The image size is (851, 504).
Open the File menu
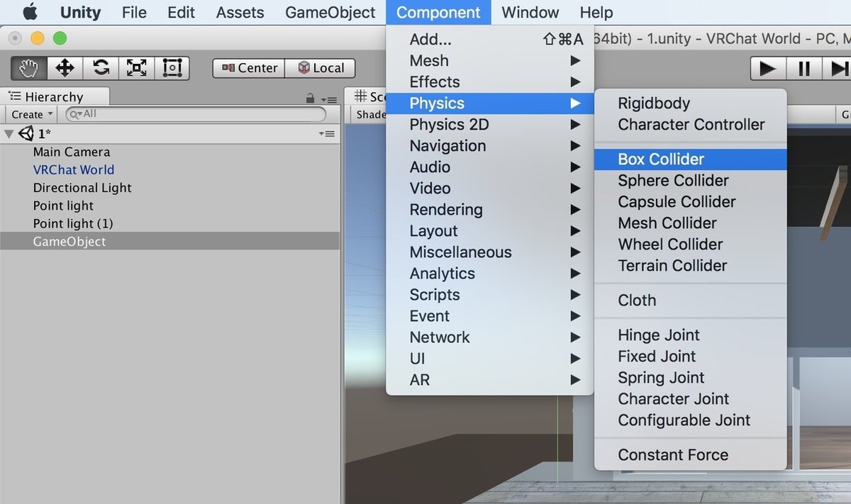[134, 12]
